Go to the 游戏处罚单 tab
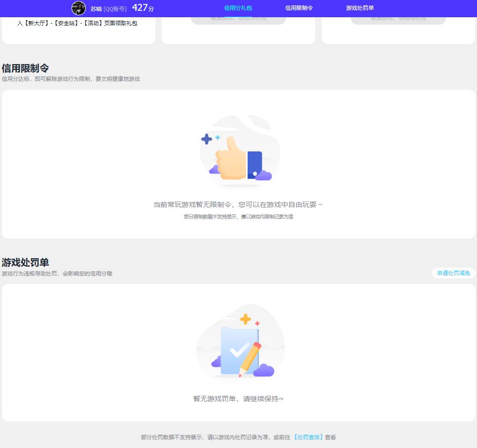This screenshot has height=448, width=477. tap(360, 8)
